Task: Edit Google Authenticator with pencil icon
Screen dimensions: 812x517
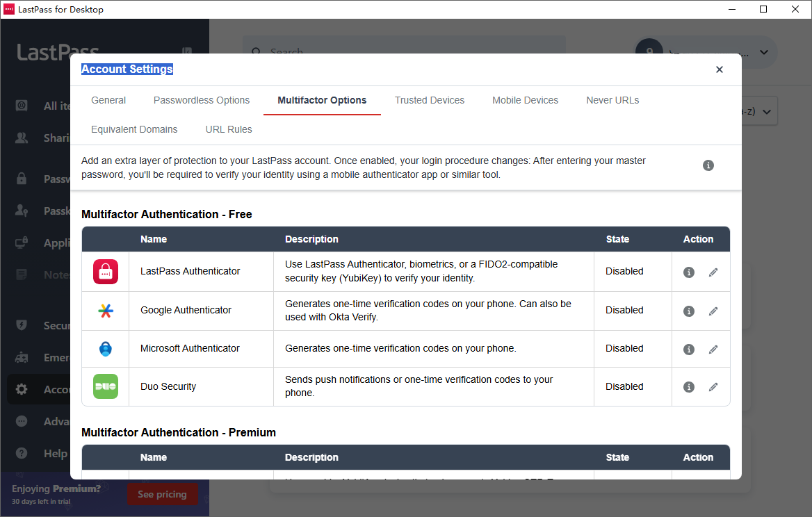Action: 713,311
